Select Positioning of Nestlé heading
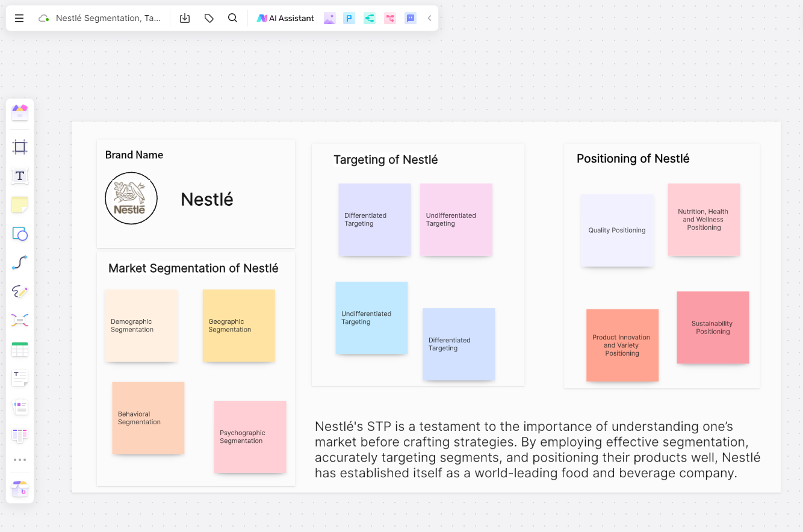Viewport: 803px width, 532px height. (x=633, y=159)
